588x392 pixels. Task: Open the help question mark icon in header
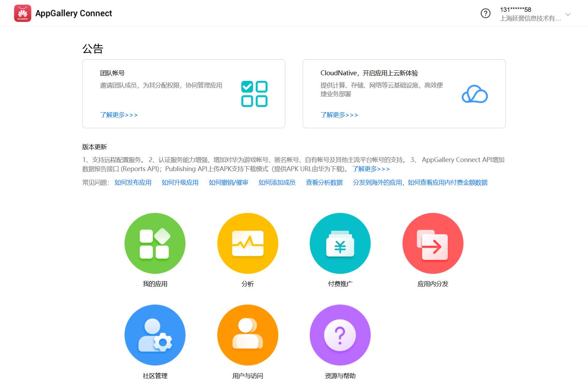(x=485, y=13)
